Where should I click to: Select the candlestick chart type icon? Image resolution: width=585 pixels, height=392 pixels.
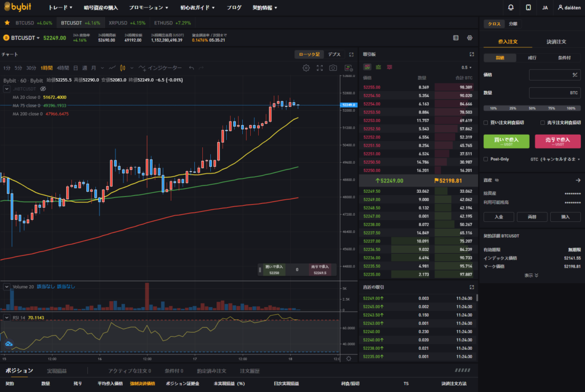click(x=123, y=68)
